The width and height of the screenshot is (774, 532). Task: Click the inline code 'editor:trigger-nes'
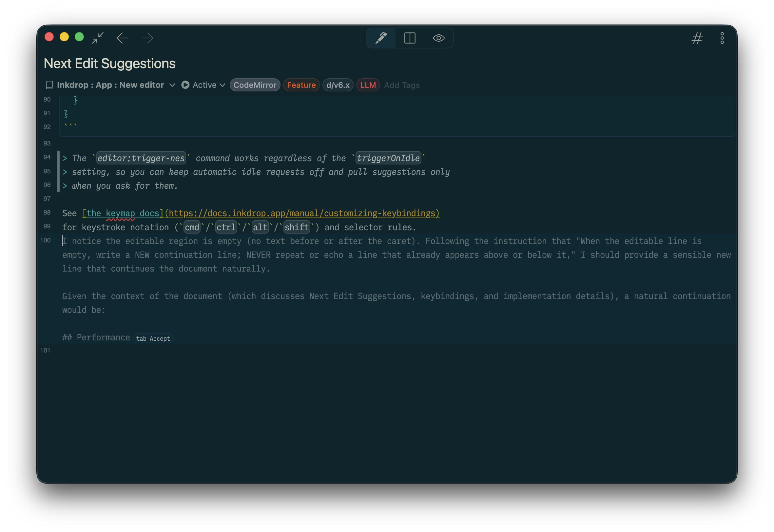tap(141, 158)
